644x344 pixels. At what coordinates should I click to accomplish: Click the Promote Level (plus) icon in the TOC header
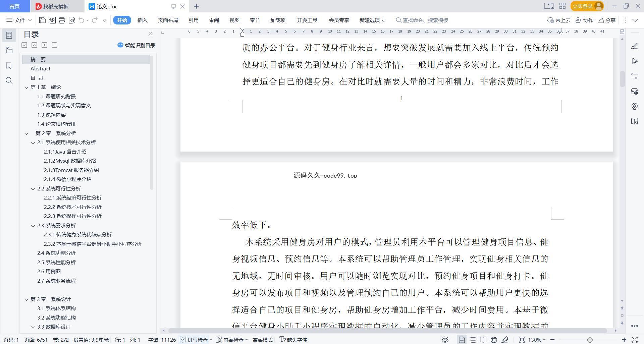point(44,45)
